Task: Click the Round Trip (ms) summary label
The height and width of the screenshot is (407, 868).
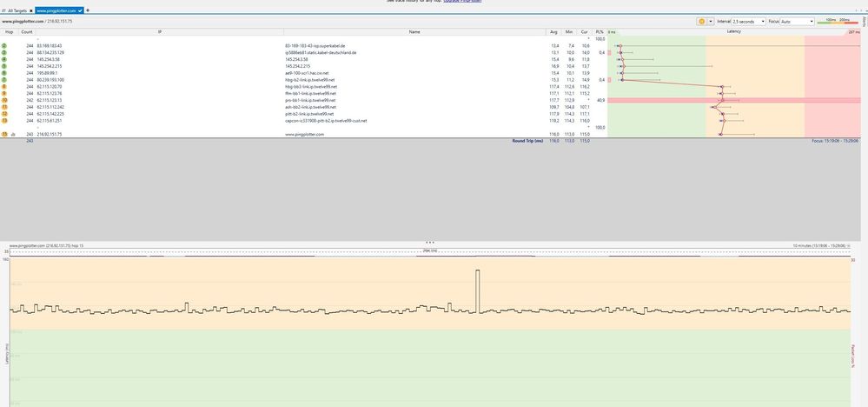Action: click(x=527, y=141)
